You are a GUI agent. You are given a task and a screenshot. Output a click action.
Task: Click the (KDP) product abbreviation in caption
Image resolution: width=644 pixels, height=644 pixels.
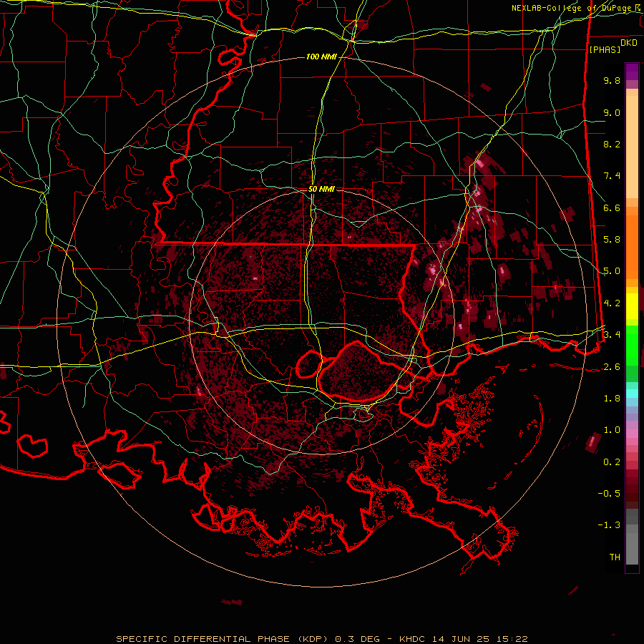pyautogui.click(x=313, y=639)
